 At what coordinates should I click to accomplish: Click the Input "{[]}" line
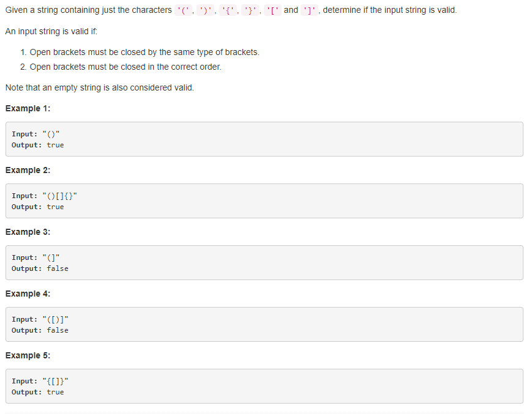pos(40,381)
